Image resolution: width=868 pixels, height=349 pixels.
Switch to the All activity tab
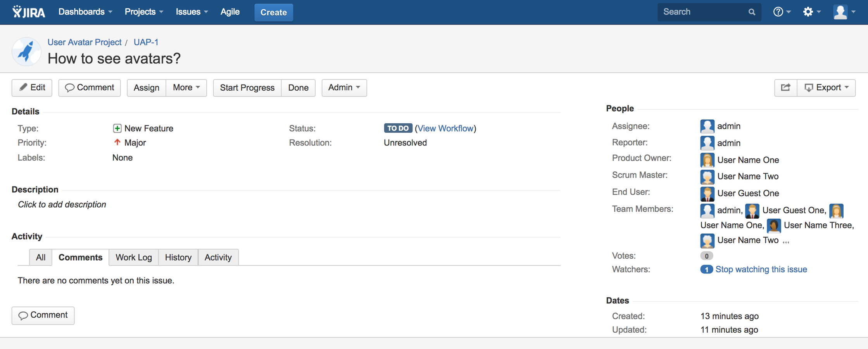pos(41,257)
